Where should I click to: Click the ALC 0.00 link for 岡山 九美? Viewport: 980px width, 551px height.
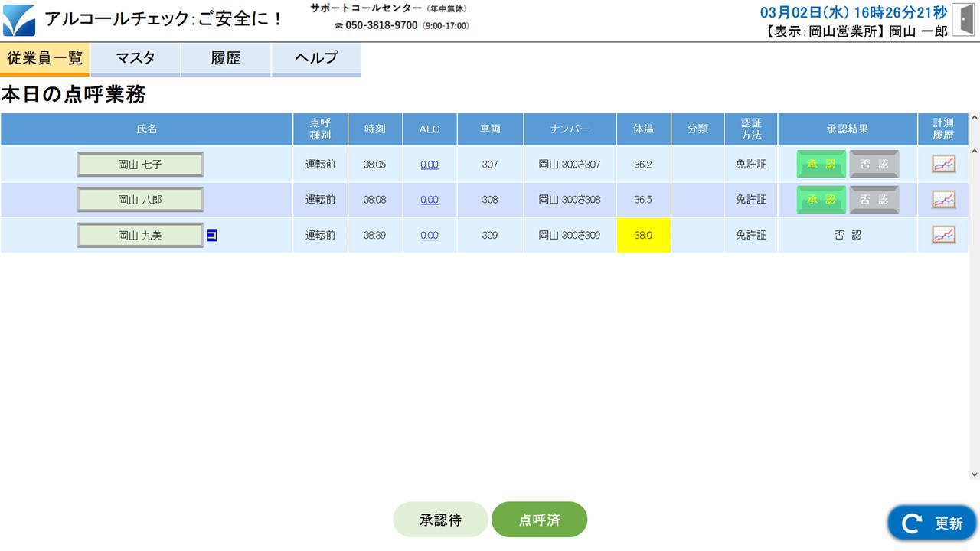(x=430, y=236)
